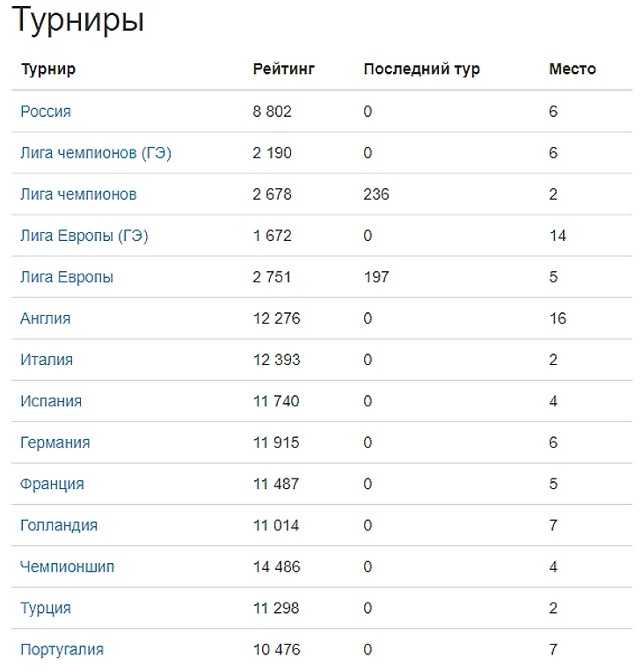Click the Турнир column header
Viewport: 642px width, 672px height.
click(x=48, y=69)
